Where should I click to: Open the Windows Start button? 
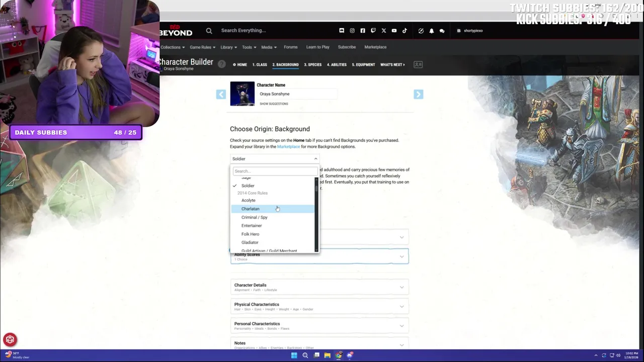point(294,355)
